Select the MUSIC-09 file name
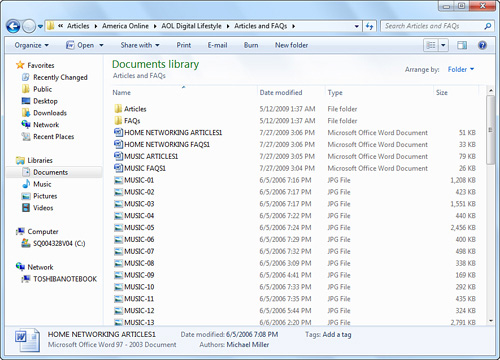Image resolution: width=500 pixels, height=360 pixels. tap(139, 275)
